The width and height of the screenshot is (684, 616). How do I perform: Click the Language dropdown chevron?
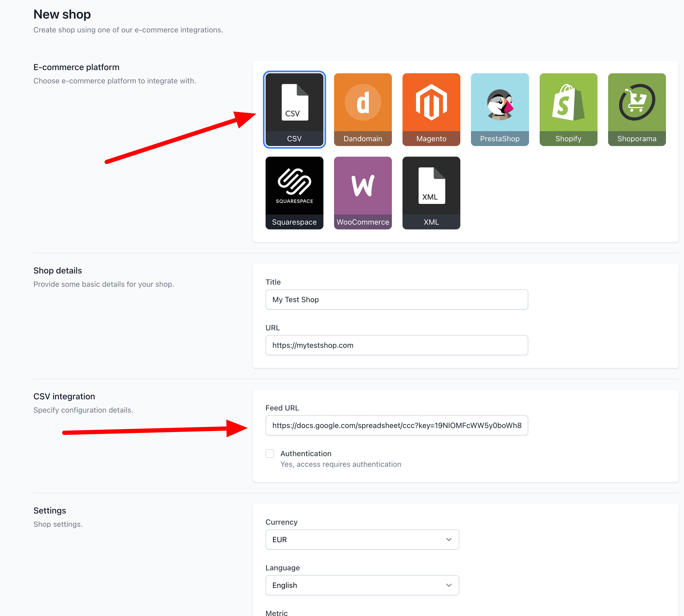(449, 585)
